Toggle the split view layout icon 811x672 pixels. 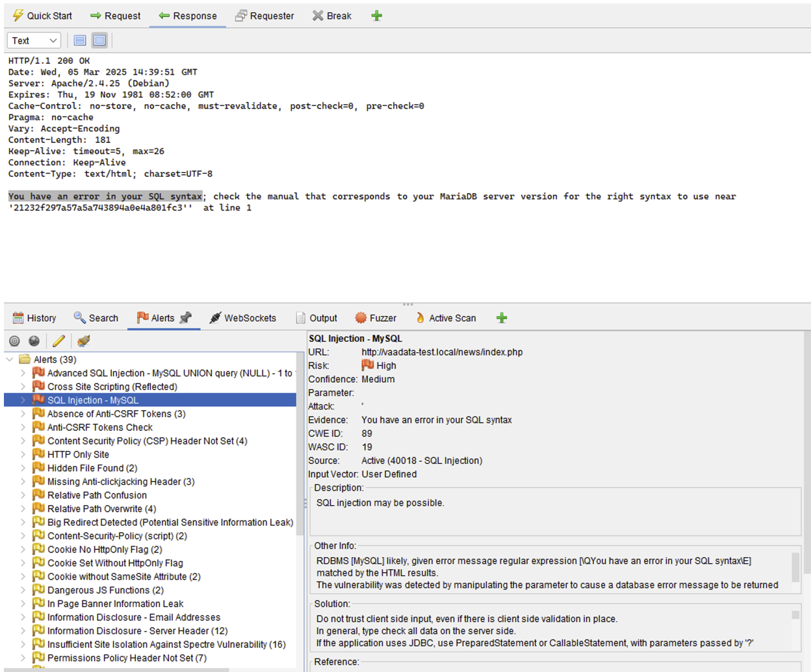click(x=79, y=40)
